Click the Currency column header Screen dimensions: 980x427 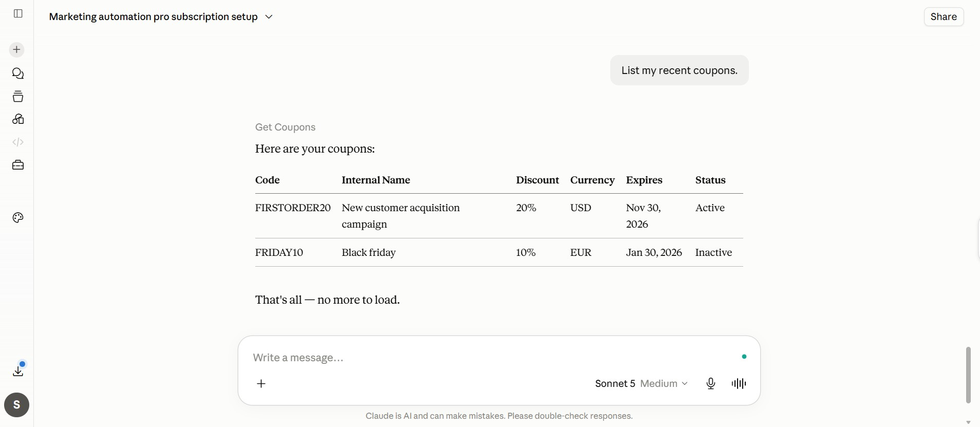tap(592, 180)
